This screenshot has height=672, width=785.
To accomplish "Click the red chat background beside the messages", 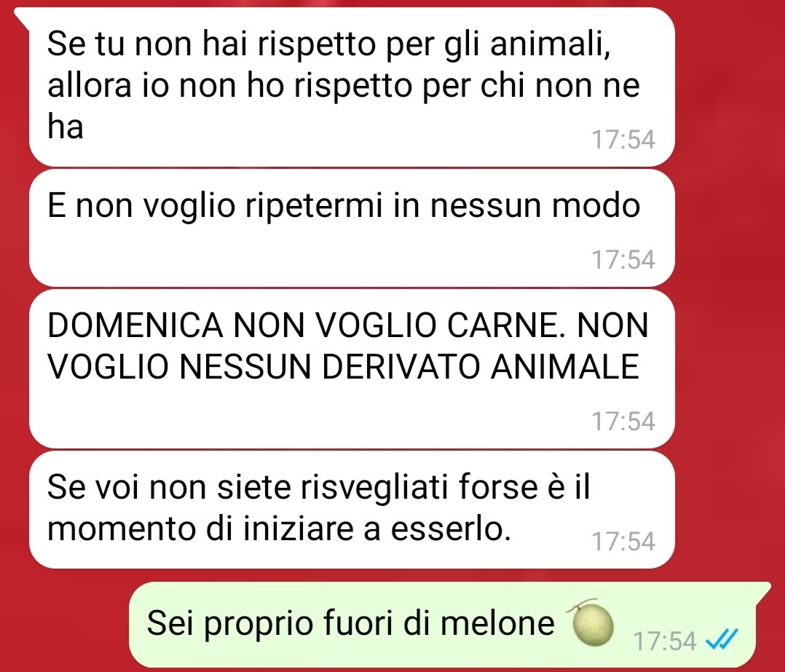I will click(728, 300).
